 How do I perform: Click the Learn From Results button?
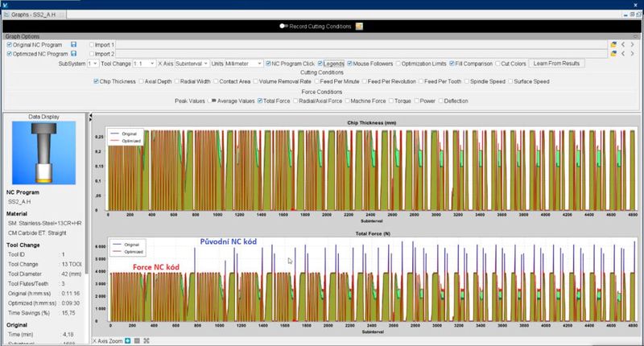pos(556,63)
